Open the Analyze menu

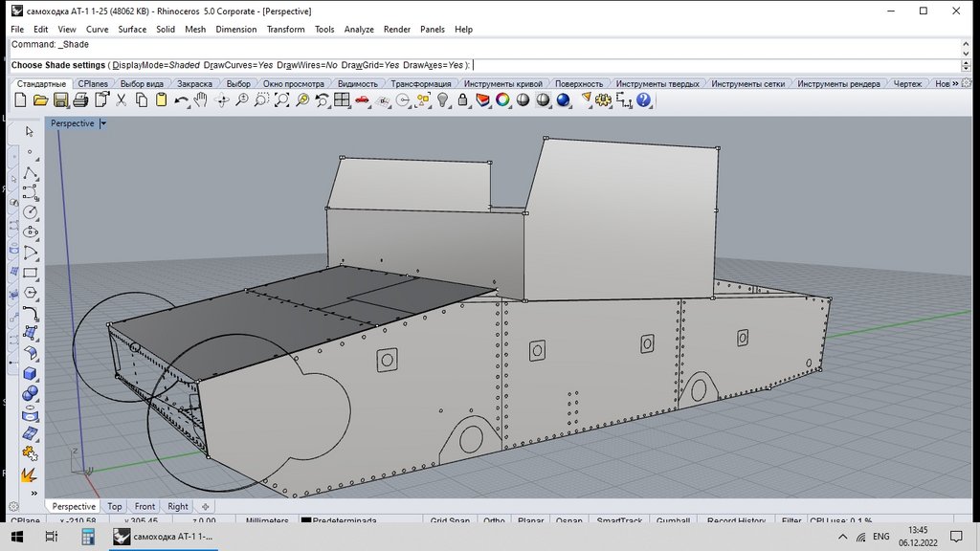pyautogui.click(x=359, y=30)
